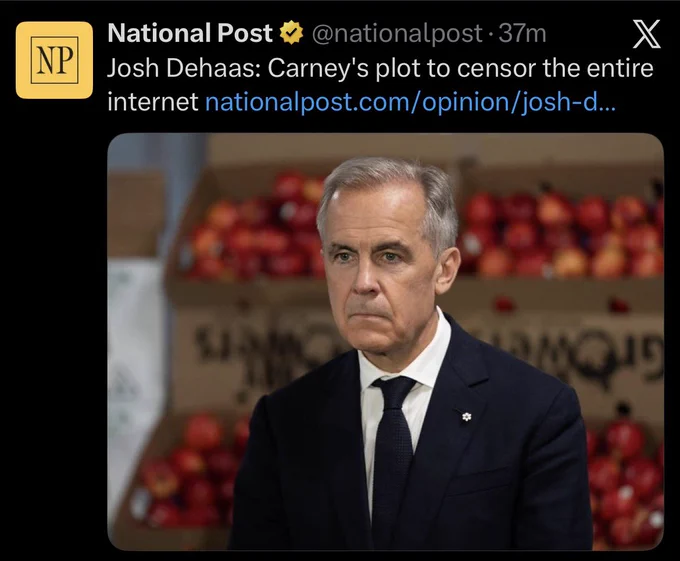The height and width of the screenshot is (561, 680).
Task: Click the gold verified badge
Action: coord(291,33)
